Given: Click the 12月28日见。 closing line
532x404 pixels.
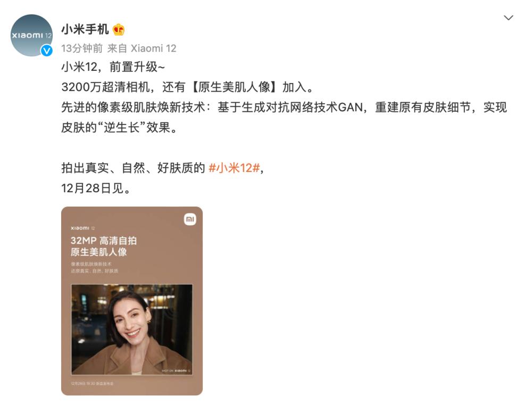Looking at the screenshot, I should (96, 188).
